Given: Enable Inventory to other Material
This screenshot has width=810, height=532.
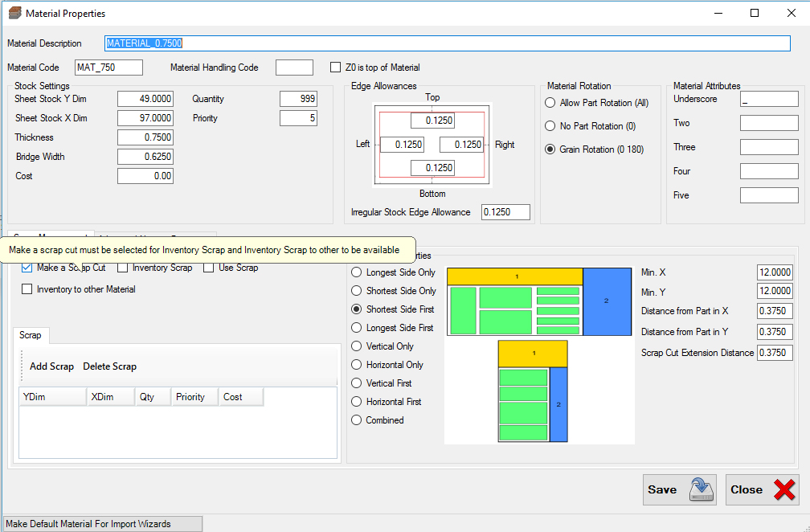Looking at the screenshot, I should (27, 289).
